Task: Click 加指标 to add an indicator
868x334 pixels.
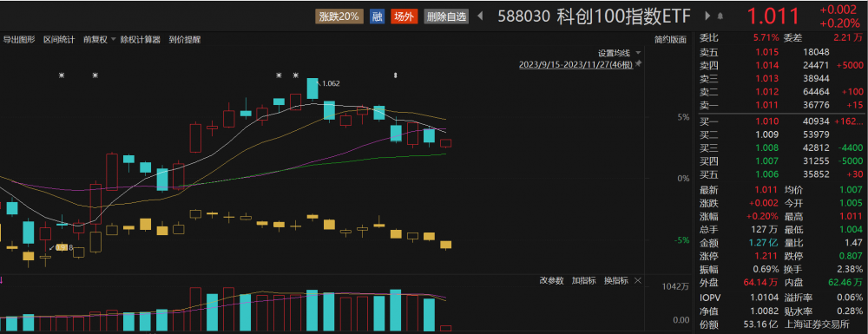Action: tap(584, 281)
